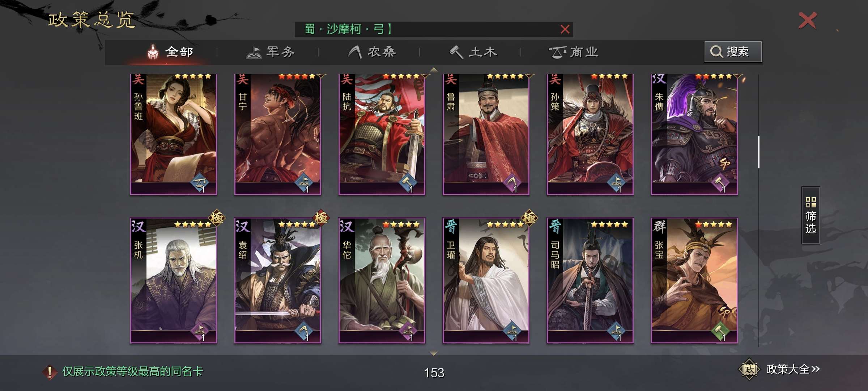The width and height of the screenshot is (868, 391).
Task: Click the hammer policy icon on 陆抗 card
Action: [x=408, y=182]
